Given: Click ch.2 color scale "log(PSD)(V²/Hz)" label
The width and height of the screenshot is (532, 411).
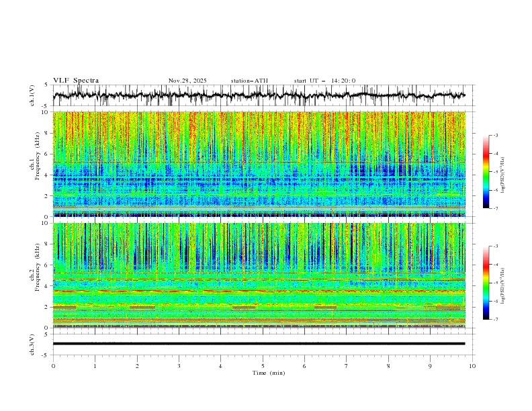Looking at the screenshot, I should 503,285.
